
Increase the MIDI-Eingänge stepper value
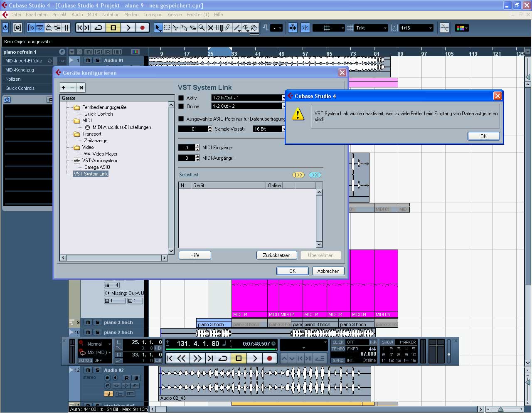pos(197,146)
